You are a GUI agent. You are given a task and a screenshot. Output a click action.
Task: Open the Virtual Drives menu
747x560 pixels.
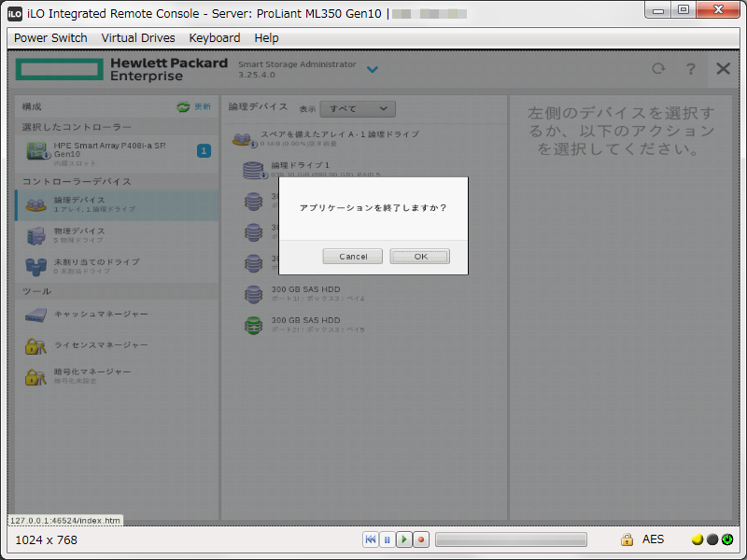pyautogui.click(x=137, y=37)
